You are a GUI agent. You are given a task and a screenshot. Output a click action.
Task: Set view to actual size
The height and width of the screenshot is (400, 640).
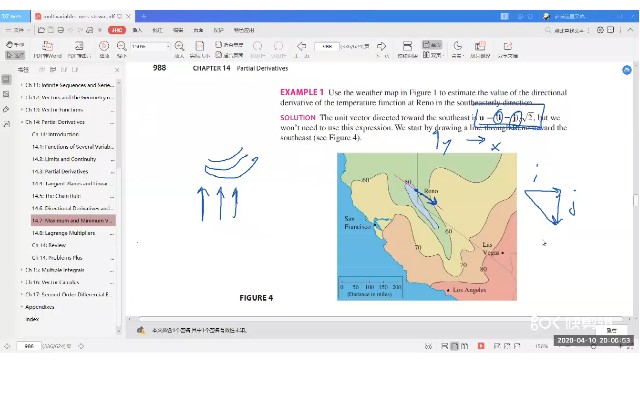(200, 50)
